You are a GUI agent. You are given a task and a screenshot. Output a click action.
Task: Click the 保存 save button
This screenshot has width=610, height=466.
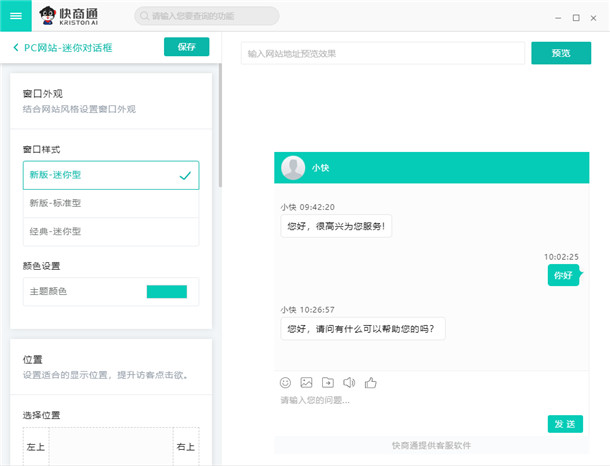186,47
